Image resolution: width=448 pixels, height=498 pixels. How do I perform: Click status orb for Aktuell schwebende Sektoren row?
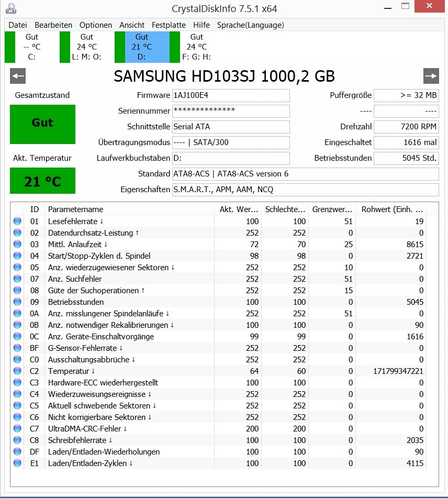(17, 405)
